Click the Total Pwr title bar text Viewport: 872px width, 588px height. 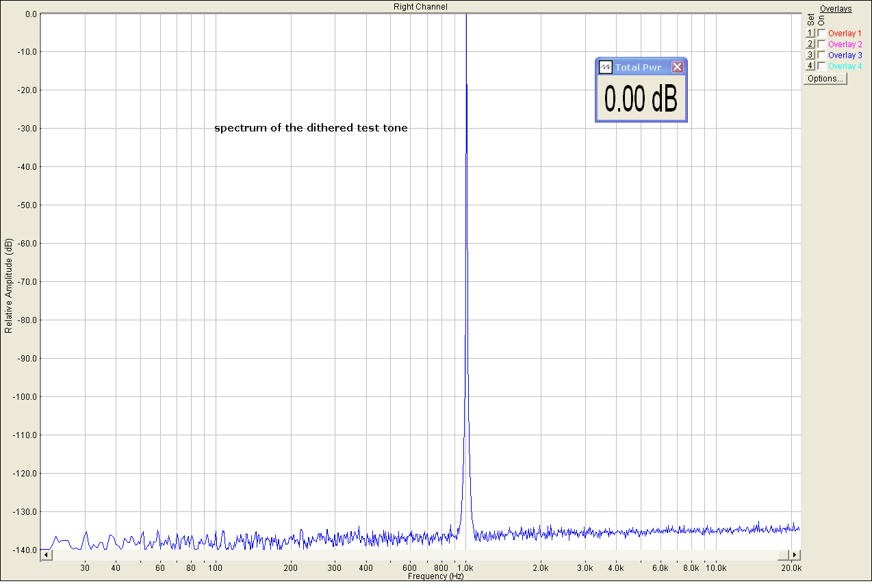pos(638,67)
